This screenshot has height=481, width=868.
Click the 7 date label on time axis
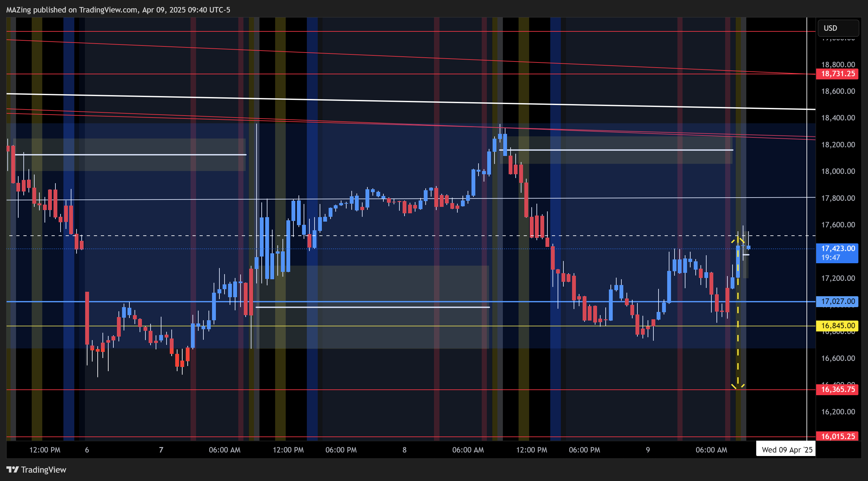click(161, 450)
